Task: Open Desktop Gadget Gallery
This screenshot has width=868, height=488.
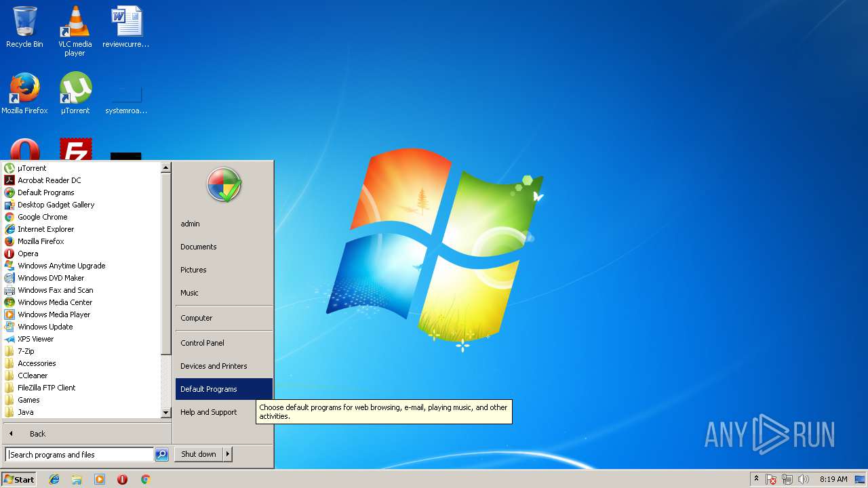Action: coord(82,205)
